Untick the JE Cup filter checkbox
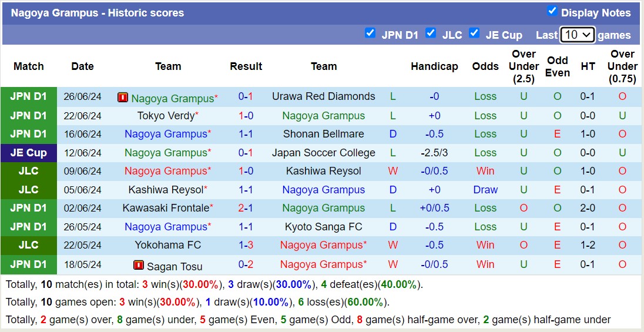The image size is (644, 332). pyautogui.click(x=474, y=33)
